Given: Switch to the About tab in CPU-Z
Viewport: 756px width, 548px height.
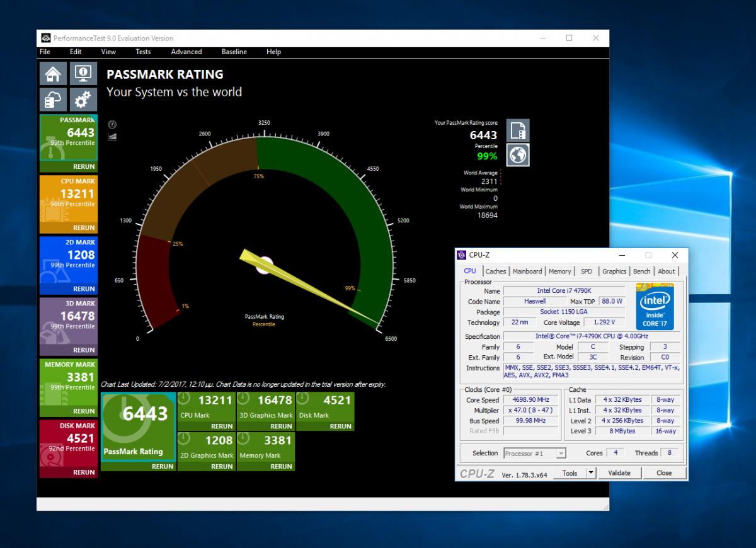Looking at the screenshot, I should click(667, 271).
